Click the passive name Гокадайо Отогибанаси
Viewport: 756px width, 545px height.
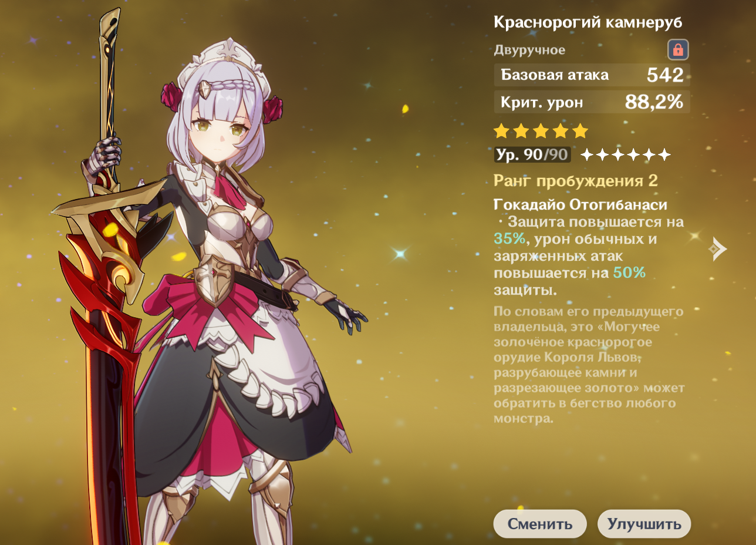click(580, 205)
